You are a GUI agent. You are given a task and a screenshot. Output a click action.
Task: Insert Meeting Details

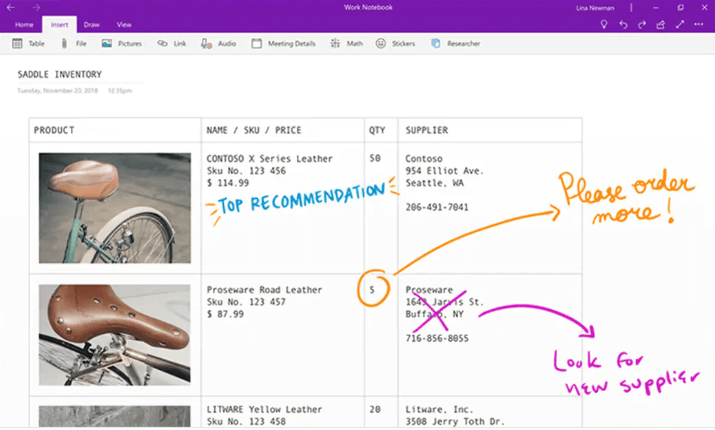pos(283,44)
